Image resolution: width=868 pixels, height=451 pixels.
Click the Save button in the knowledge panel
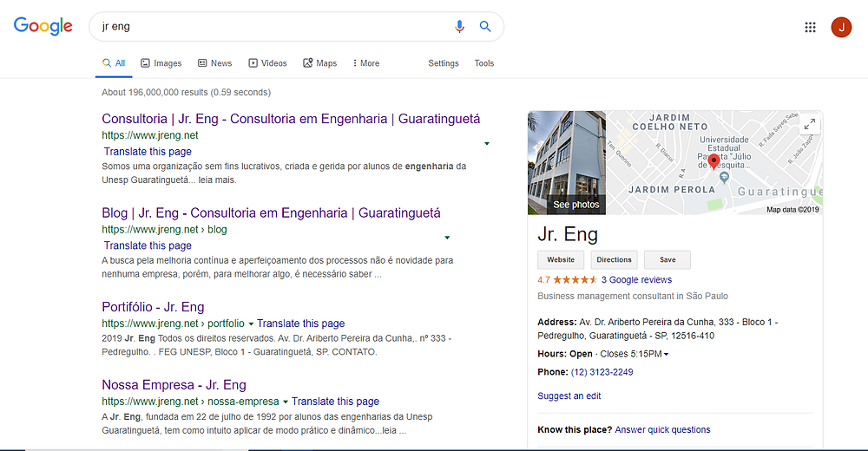[667, 259]
